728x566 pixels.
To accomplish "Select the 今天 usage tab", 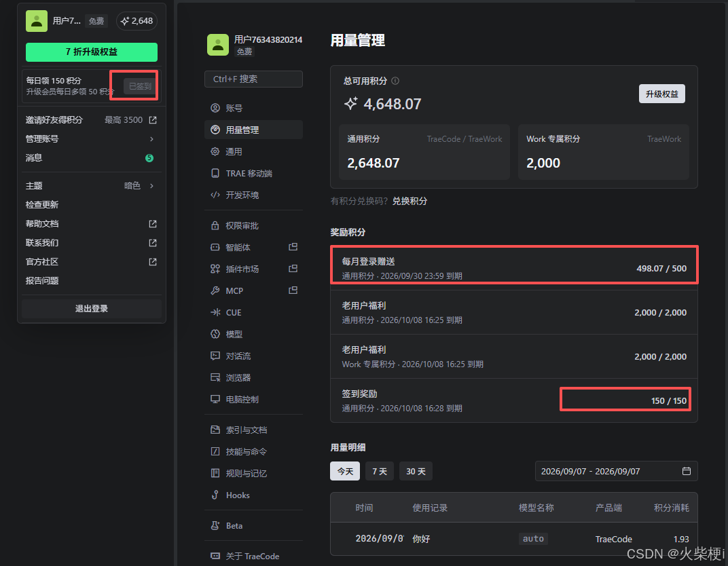I will (x=345, y=471).
